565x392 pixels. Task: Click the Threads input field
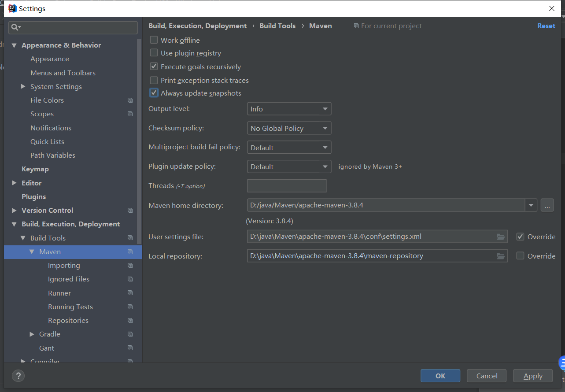pos(287,186)
